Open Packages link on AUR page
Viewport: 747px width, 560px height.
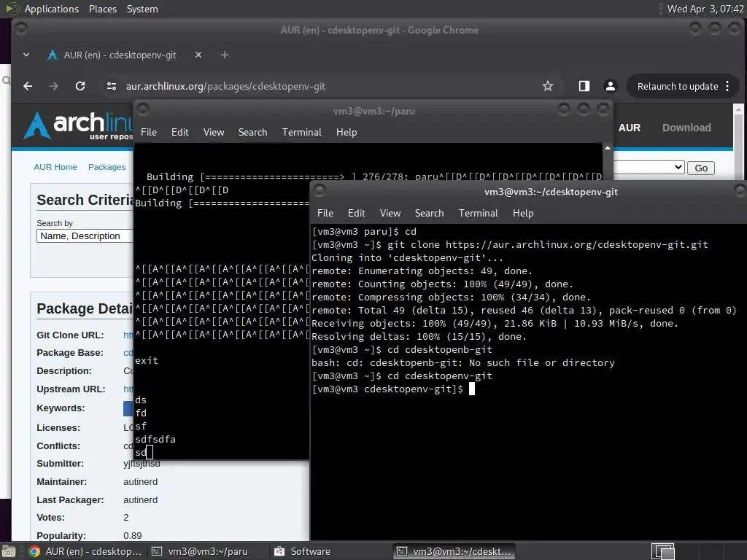107,167
